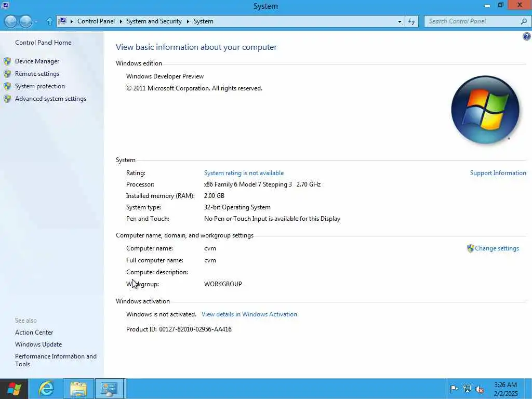Open Windows Update under See also

38,344
